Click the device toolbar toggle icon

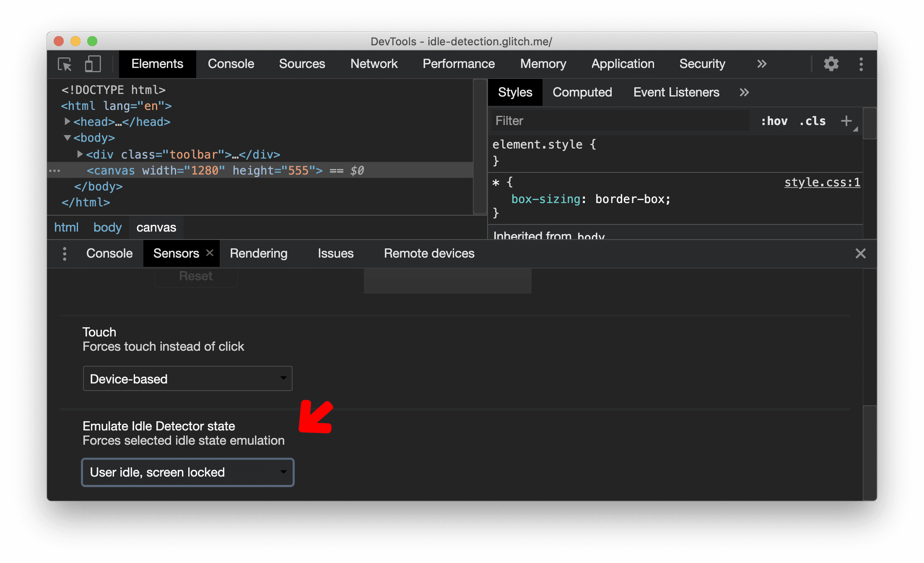click(x=92, y=64)
